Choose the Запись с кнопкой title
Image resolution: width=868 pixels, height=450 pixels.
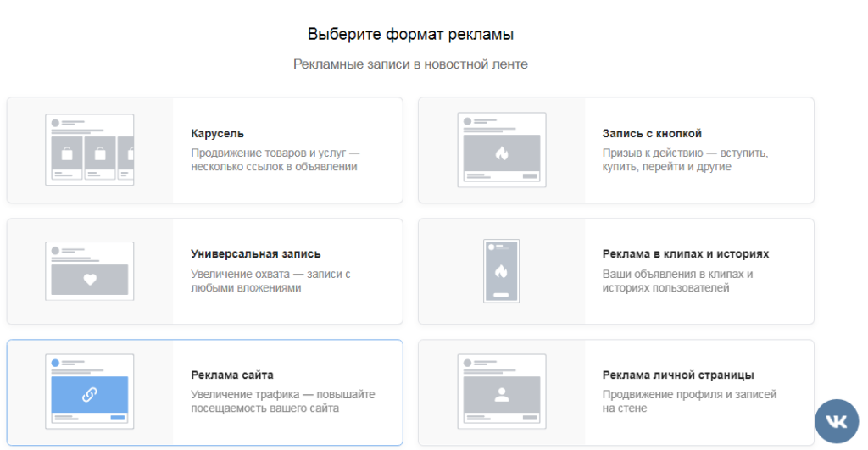pyautogui.click(x=652, y=133)
